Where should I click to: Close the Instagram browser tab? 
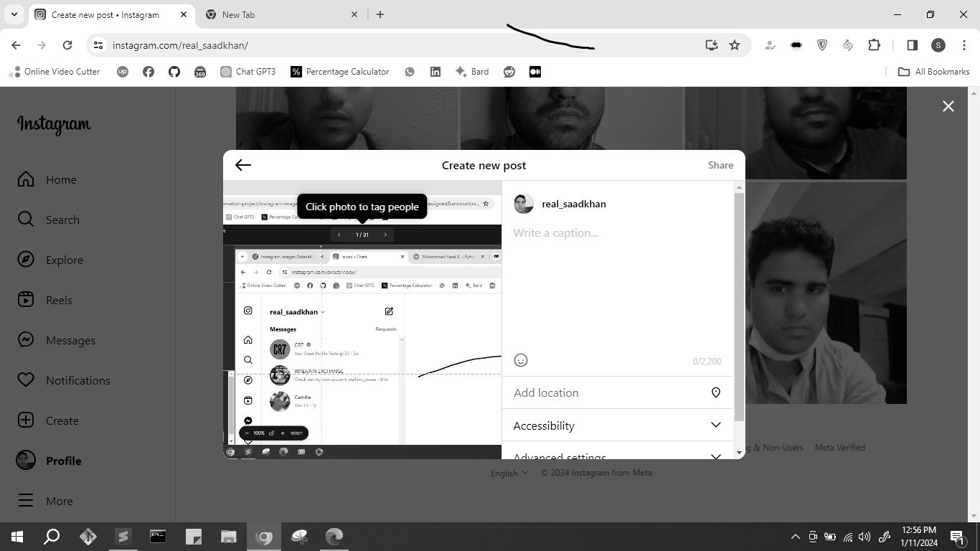[x=183, y=14]
